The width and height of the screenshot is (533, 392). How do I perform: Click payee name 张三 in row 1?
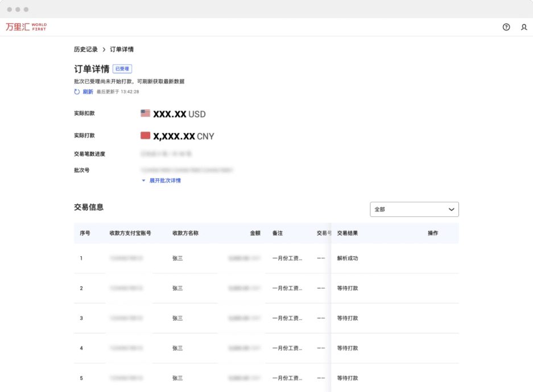178,258
